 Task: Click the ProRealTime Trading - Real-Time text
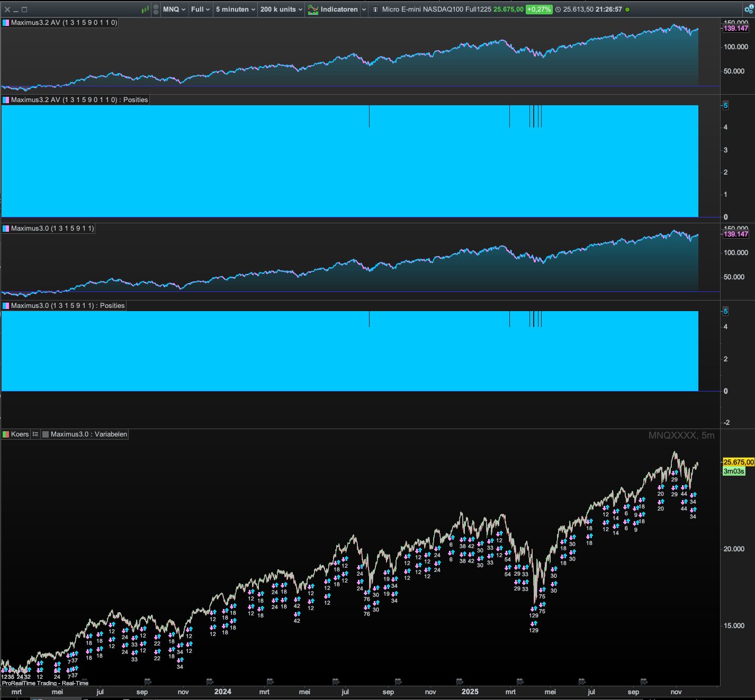pos(45,683)
